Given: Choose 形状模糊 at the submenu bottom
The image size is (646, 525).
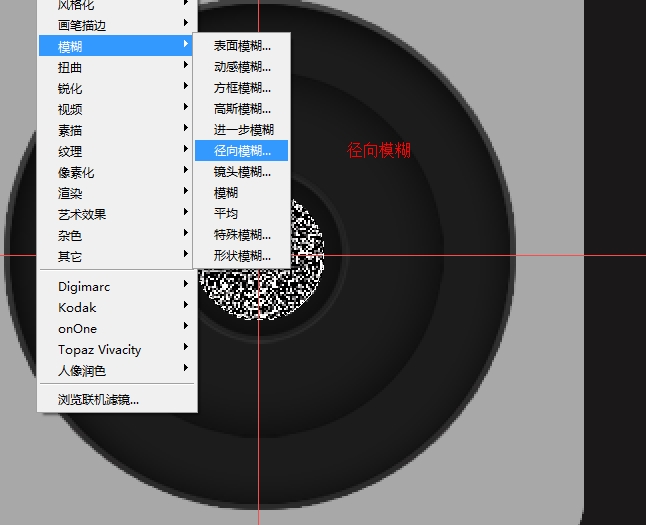Looking at the screenshot, I should (x=242, y=256).
